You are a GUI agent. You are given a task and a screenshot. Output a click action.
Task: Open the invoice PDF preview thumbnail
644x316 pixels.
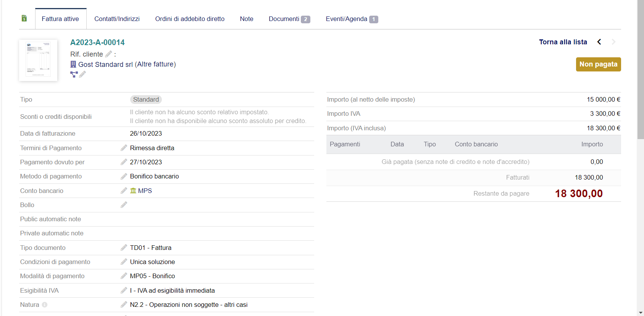point(38,60)
